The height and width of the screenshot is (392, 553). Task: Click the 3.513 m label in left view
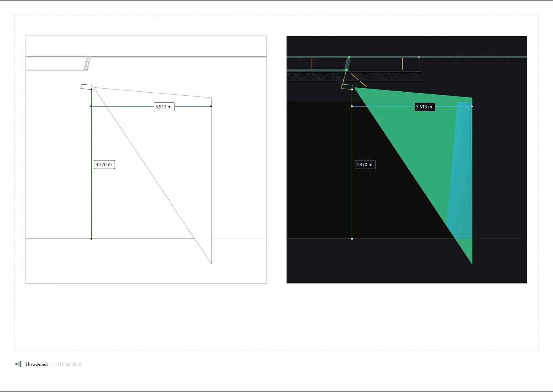click(164, 107)
